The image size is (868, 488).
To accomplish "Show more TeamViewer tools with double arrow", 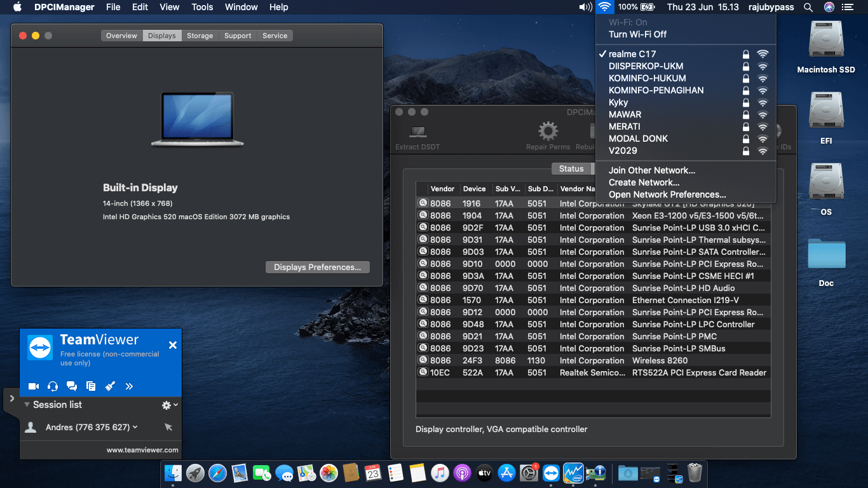I will [129, 386].
